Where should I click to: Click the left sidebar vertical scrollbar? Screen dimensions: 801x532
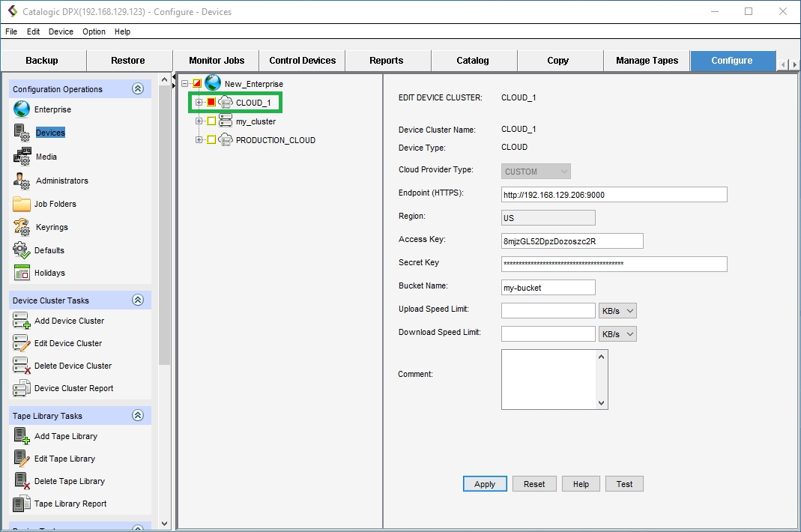pyautogui.click(x=164, y=225)
